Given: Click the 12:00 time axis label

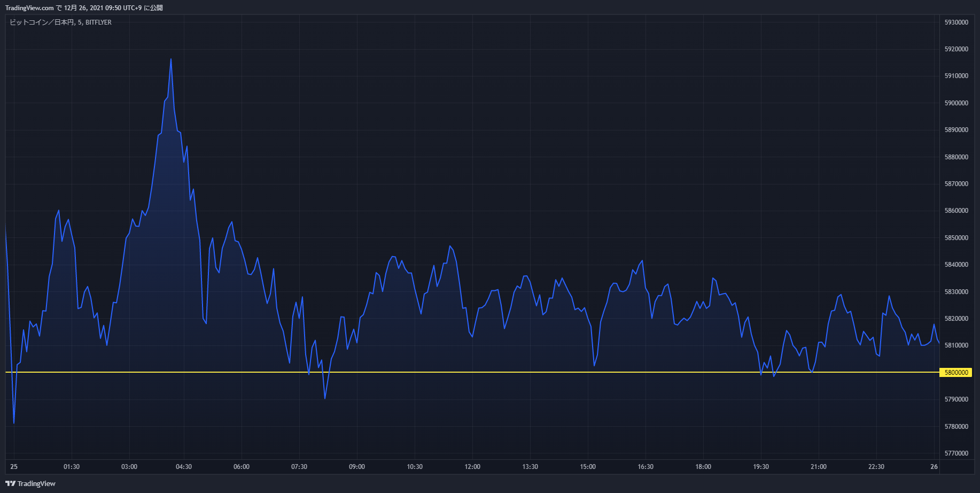Looking at the screenshot, I should click(x=472, y=467).
